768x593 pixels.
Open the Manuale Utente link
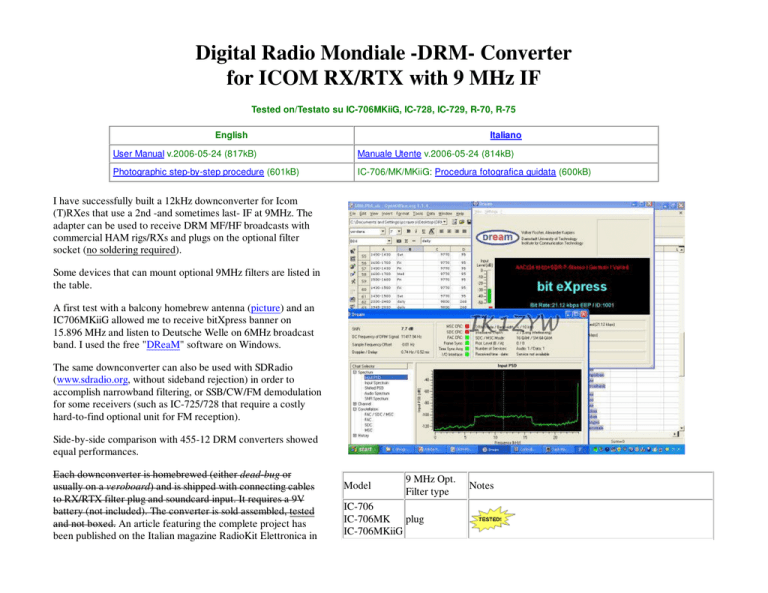click(x=389, y=154)
